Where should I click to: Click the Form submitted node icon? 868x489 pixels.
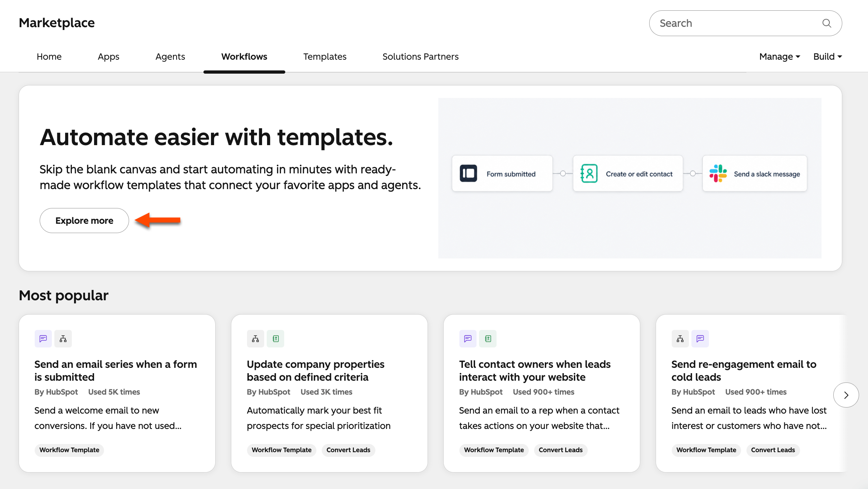468,174
